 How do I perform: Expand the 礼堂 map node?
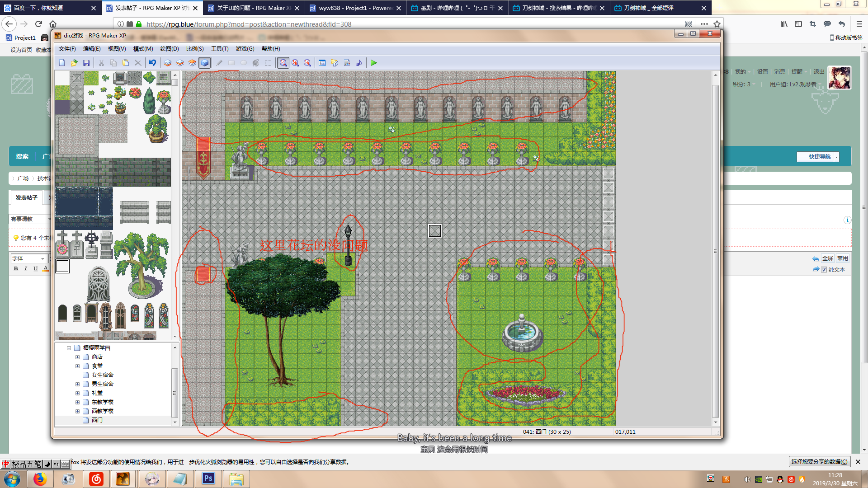pyautogui.click(x=77, y=393)
